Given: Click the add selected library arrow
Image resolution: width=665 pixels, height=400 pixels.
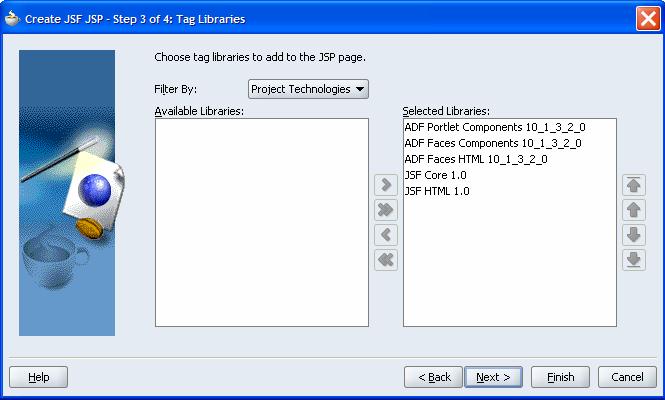Looking at the screenshot, I should [x=385, y=185].
